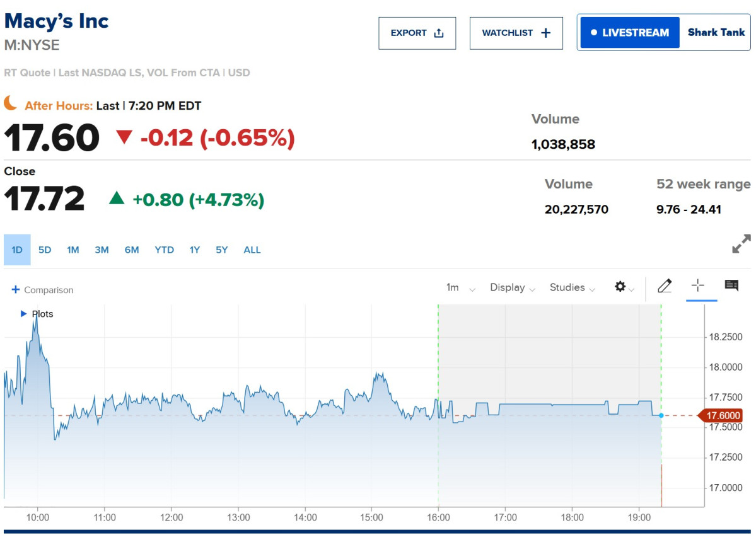Open the Display dropdown menu
The image size is (756, 542).
point(513,287)
